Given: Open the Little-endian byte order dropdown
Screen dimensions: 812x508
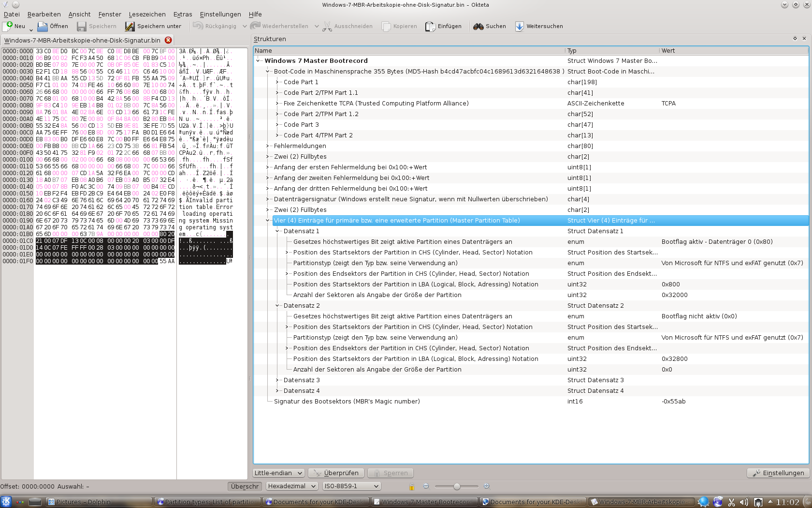Looking at the screenshot, I should [278, 473].
